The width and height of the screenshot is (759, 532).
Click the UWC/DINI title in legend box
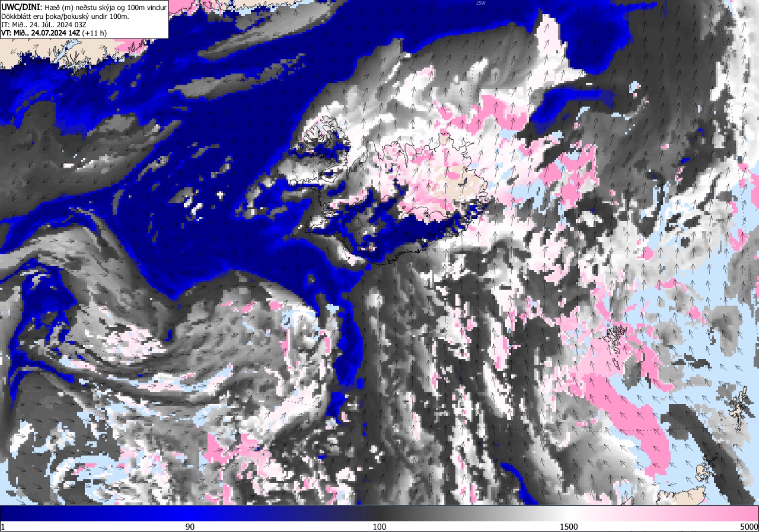point(21,7)
